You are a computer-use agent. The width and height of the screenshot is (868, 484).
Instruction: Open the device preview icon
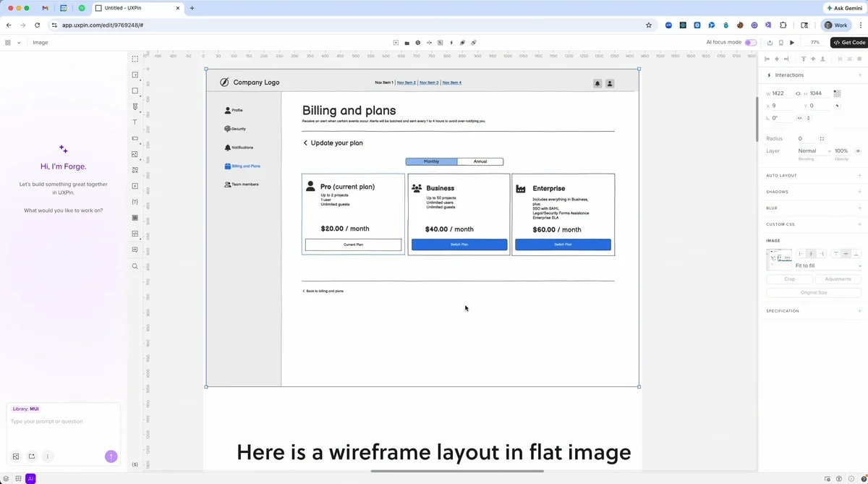click(780, 43)
